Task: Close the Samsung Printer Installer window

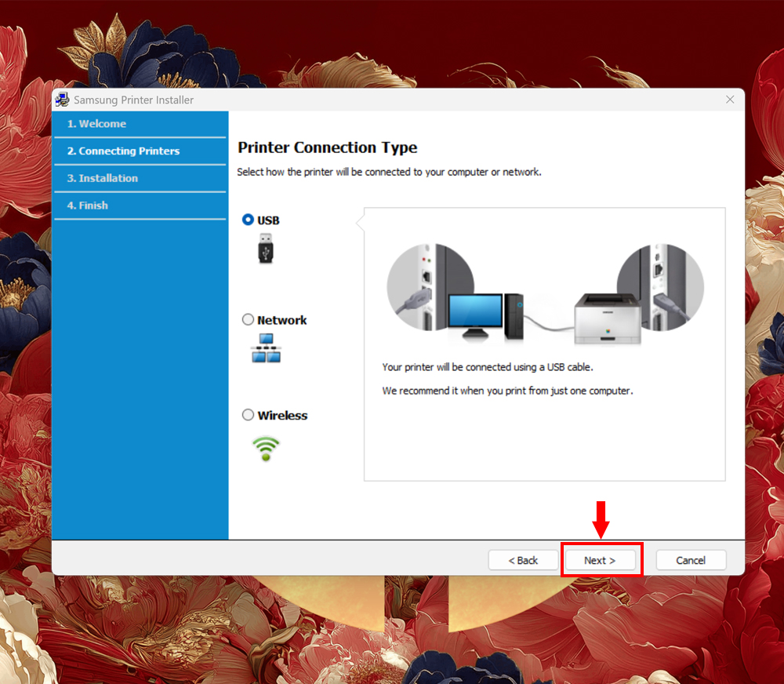Action: pyautogui.click(x=730, y=100)
